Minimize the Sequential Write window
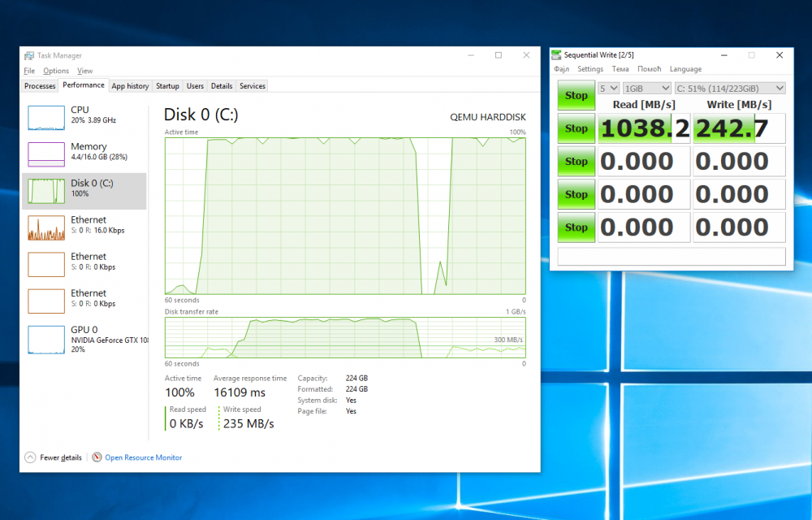The height and width of the screenshot is (520, 812). coord(724,55)
